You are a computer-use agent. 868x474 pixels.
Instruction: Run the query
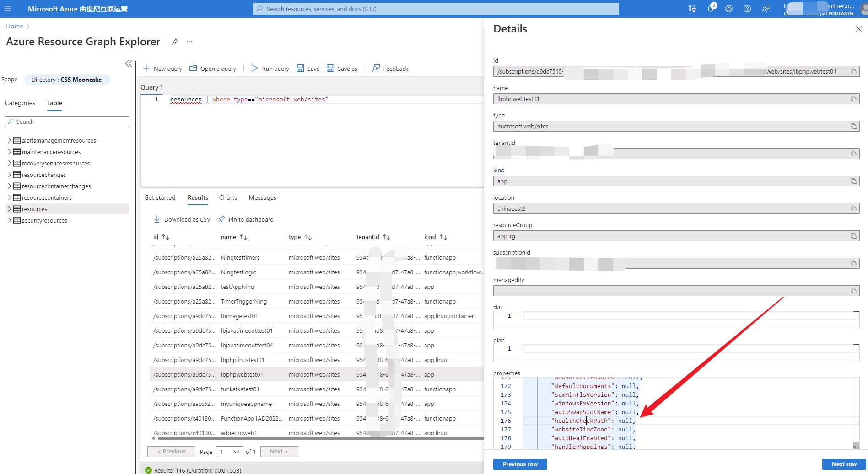point(270,68)
